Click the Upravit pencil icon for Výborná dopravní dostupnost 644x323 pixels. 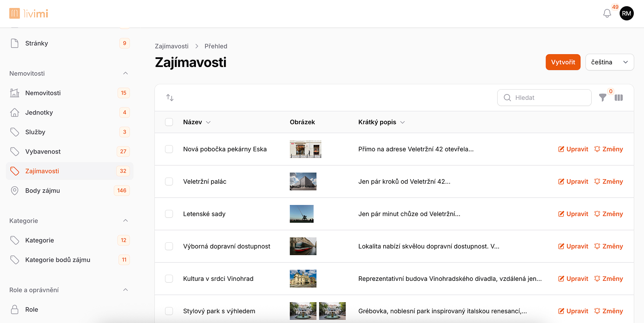(561, 246)
